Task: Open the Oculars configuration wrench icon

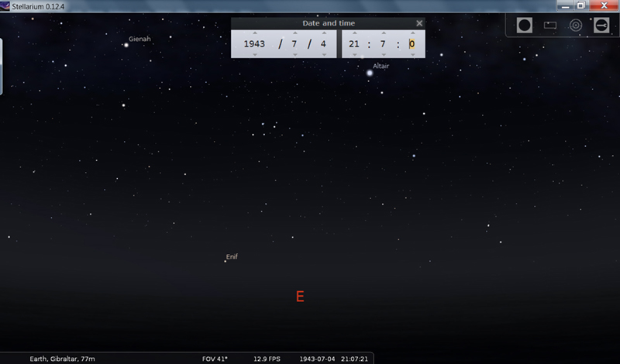Action: click(x=601, y=26)
